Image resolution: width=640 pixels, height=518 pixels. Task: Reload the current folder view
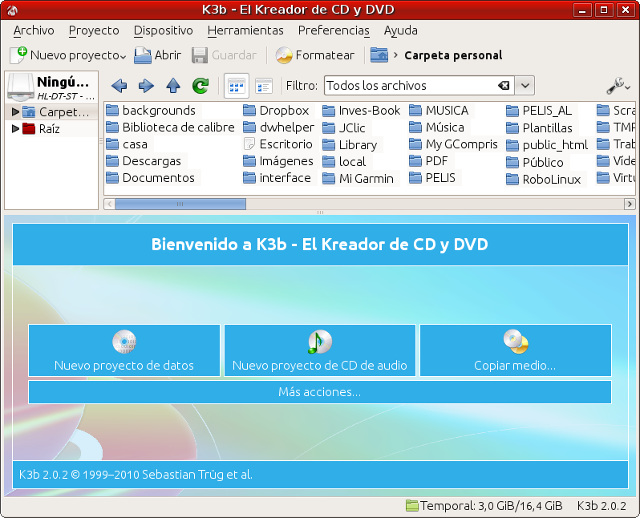point(200,86)
